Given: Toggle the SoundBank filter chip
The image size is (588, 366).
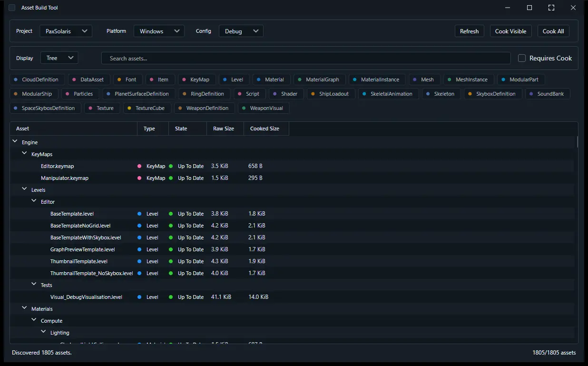Looking at the screenshot, I should [548, 94].
